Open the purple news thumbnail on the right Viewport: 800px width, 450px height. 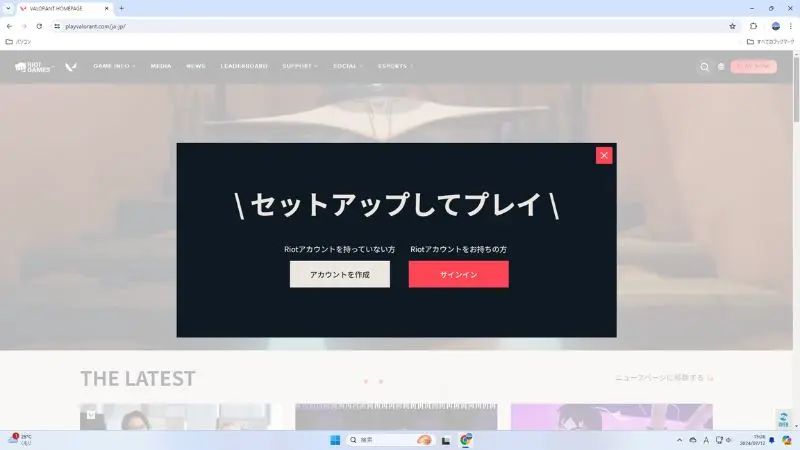pyautogui.click(x=612, y=416)
